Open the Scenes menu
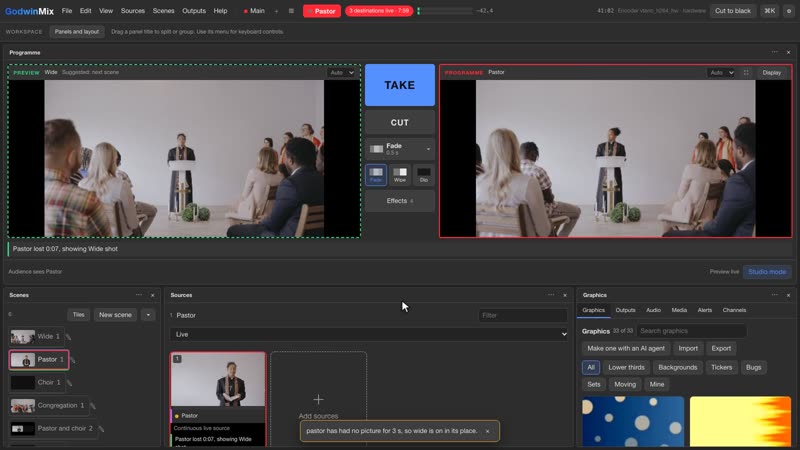 tap(163, 11)
